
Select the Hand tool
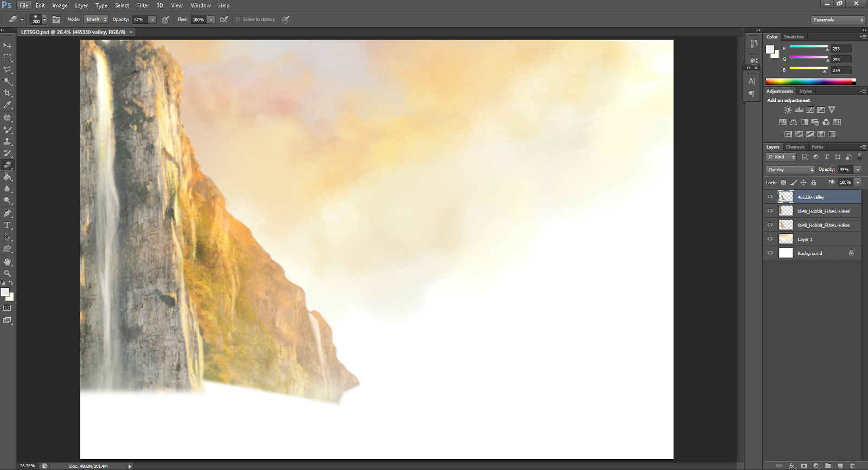8,262
